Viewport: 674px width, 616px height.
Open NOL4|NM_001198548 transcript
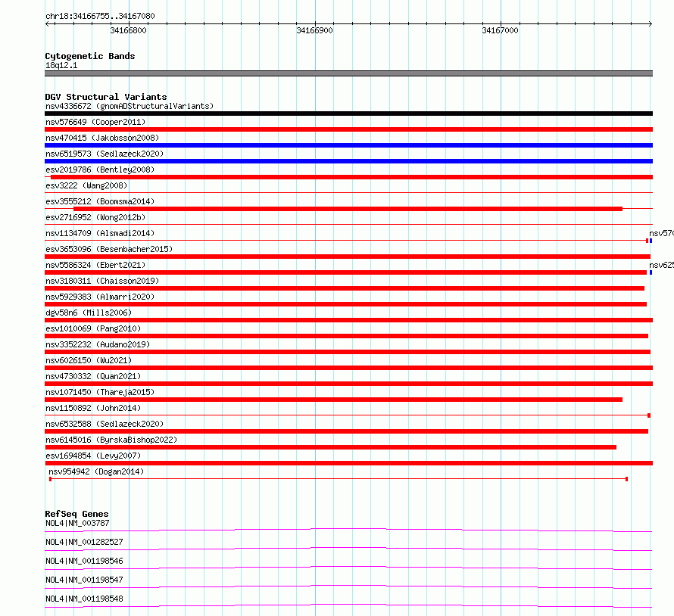pos(84,599)
